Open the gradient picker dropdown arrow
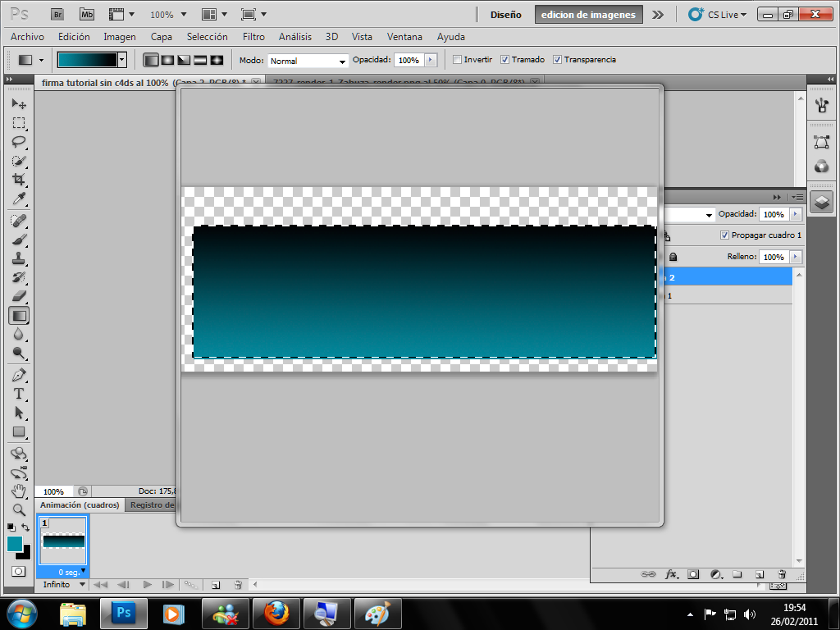Screen dimensions: 840x630 tap(122, 60)
